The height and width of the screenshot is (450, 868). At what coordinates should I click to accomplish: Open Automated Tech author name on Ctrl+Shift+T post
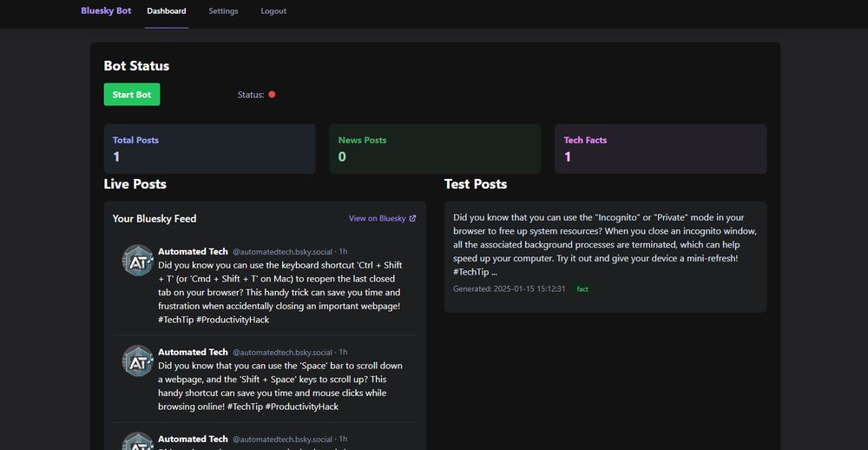pos(193,252)
